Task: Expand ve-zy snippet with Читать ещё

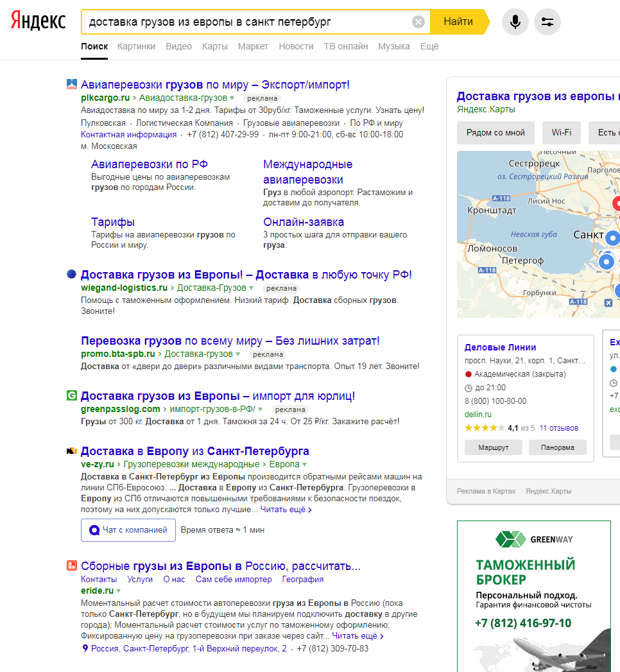Action: 286,510
